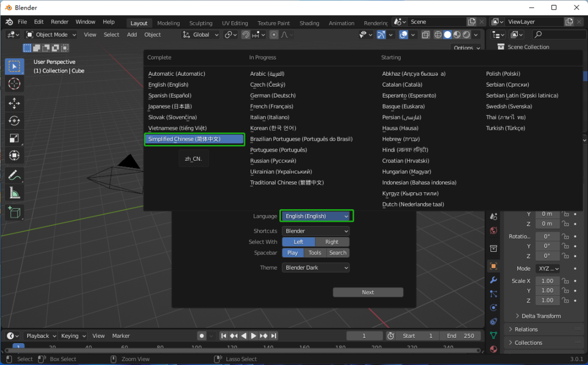Open the Global transform orientation dropdown

tap(200, 34)
